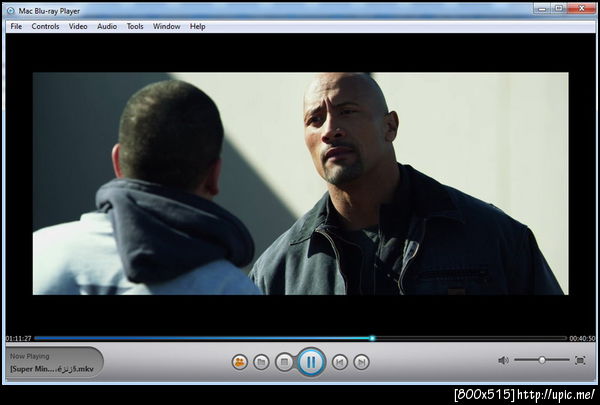
Task: Click the open file folder icon
Action: tap(261, 362)
